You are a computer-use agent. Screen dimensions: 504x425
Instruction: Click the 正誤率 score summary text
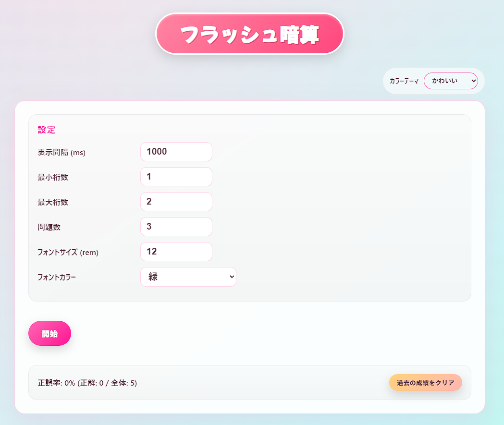87,383
